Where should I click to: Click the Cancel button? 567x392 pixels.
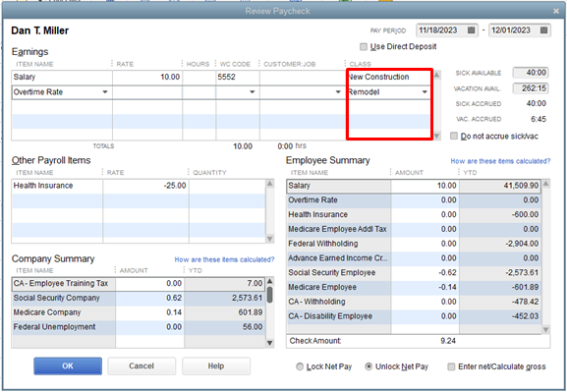pos(142,365)
